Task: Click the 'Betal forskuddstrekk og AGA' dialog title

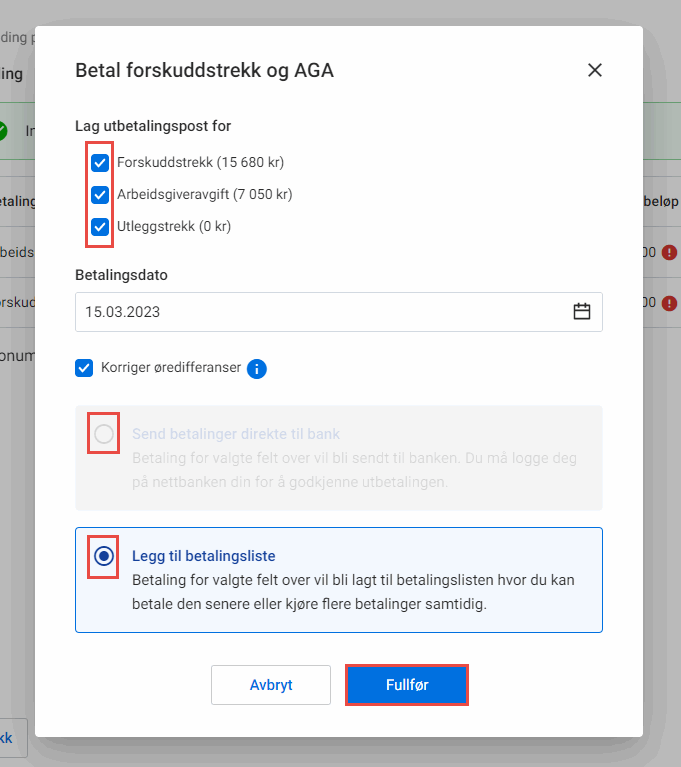Action: point(204,70)
